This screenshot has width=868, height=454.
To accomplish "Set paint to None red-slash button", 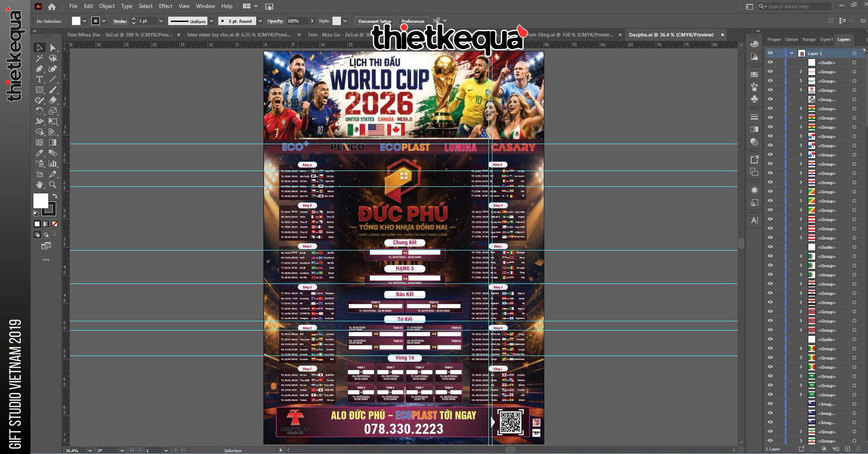I will [x=55, y=224].
